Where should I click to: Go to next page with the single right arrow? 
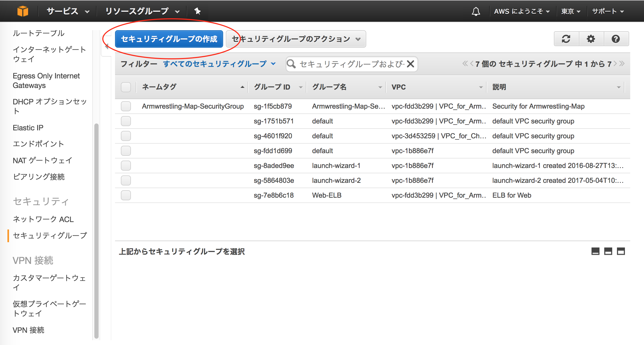pos(615,64)
